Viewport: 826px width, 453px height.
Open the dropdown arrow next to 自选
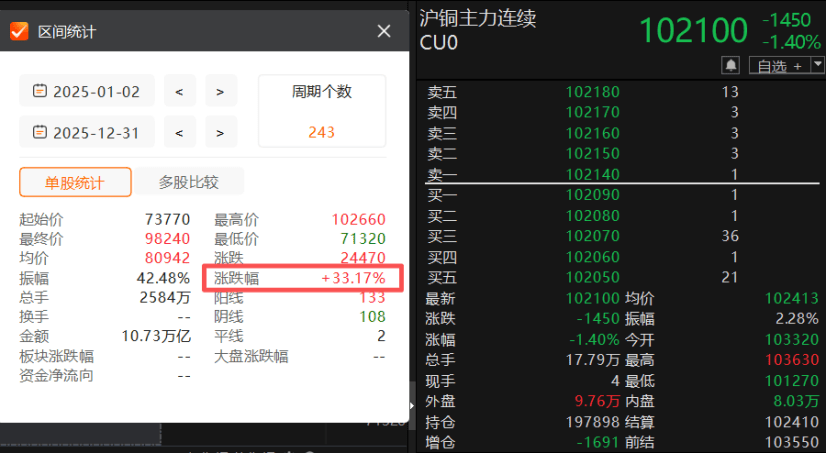[x=817, y=65]
